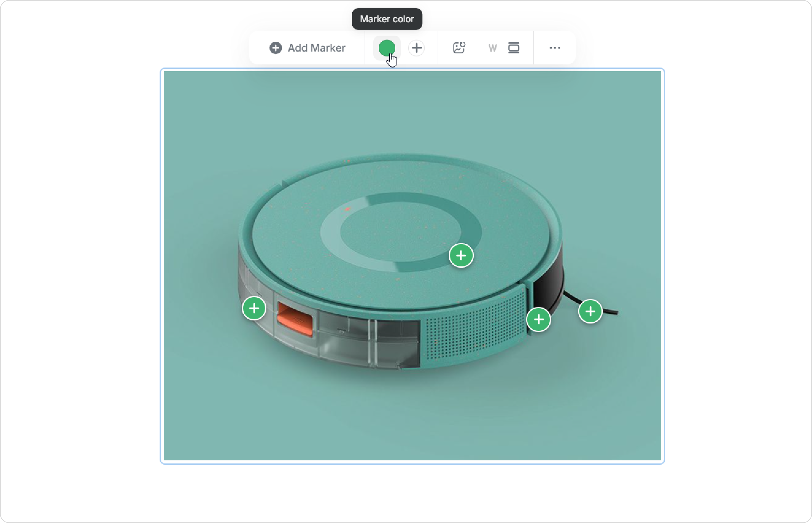Click the marker beside the perforated grille
Image resolution: width=812 pixels, height=523 pixels.
[538, 319]
